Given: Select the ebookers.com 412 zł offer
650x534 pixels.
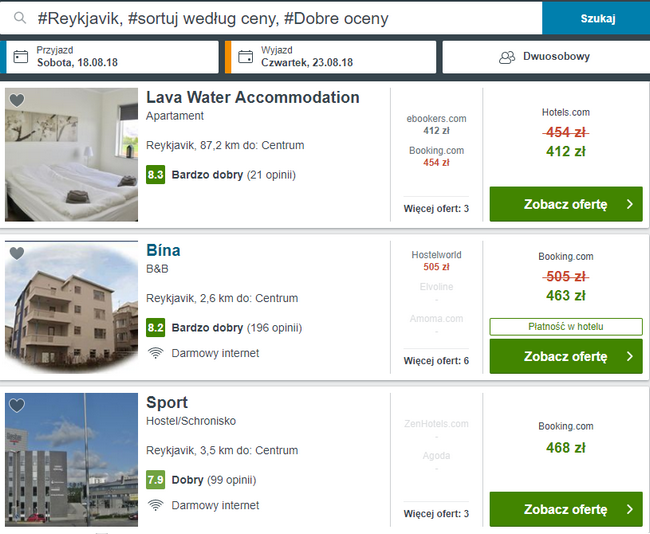Looking at the screenshot, I should click(436, 124).
